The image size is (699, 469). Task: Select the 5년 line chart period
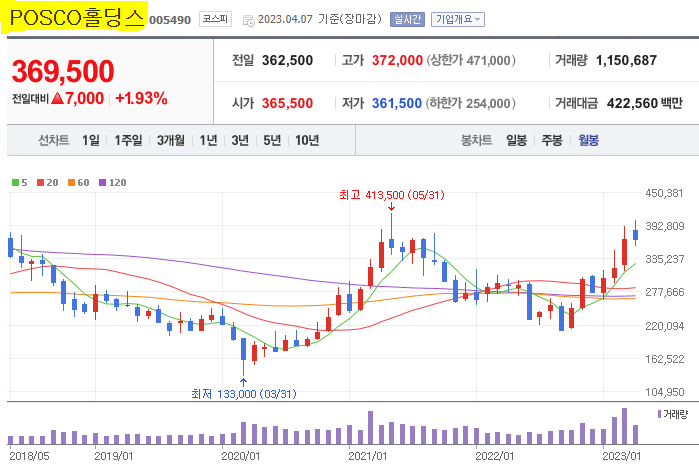pyautogui.click(x=272, y=140)
